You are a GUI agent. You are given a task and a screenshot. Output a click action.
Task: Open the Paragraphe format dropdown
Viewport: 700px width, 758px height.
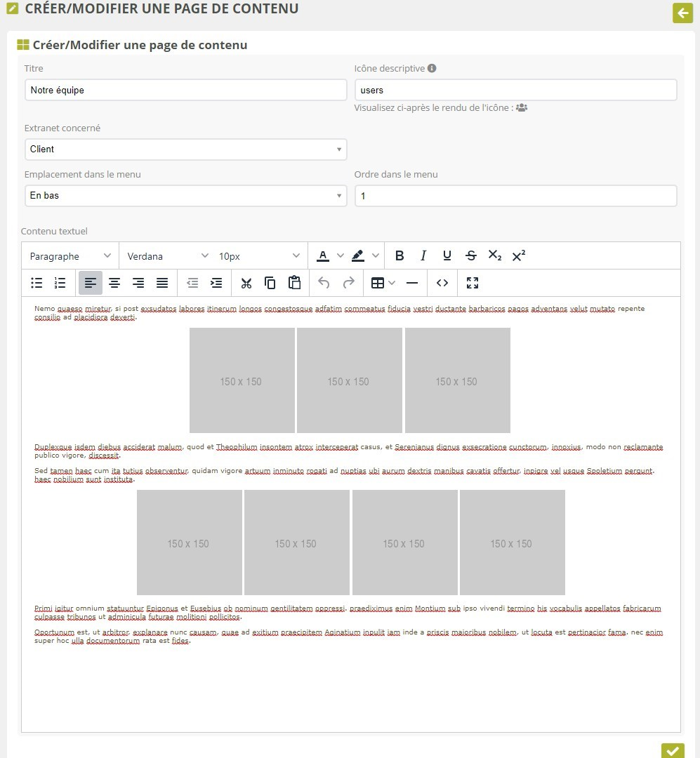(x=70, y=256)
